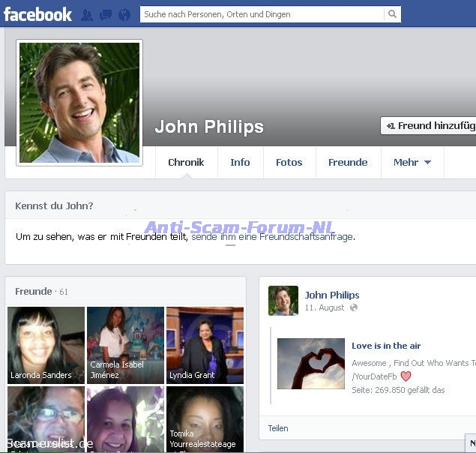Open the notifications globe icon
Screen dimensions: 476x453
[x=124, y=14]
